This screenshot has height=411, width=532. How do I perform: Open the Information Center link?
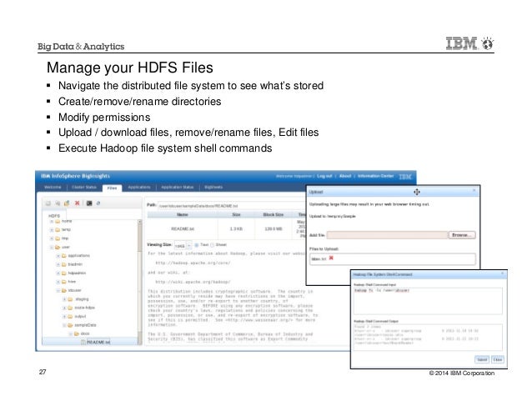375,176
